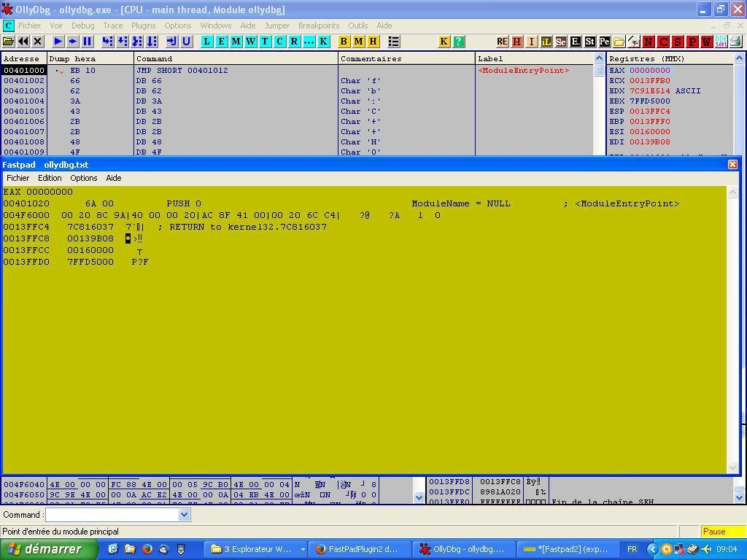This screenshot has height=560, width=747.
Task: Click the Registres (MMX) header
Action: coord(670,58)
